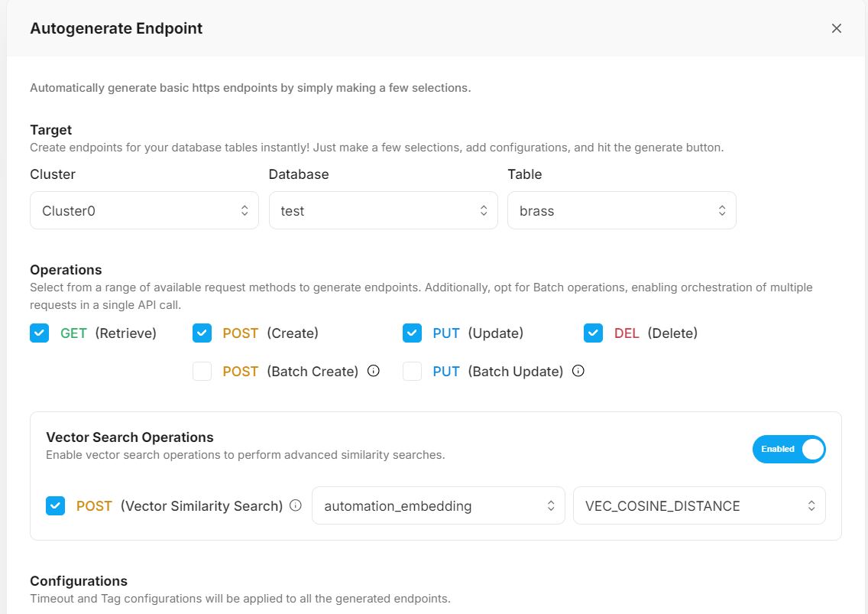The image size is (868, 614).
Task: Uncheck the DEL (Delete) checkbox
Action: tap(593, 333)
